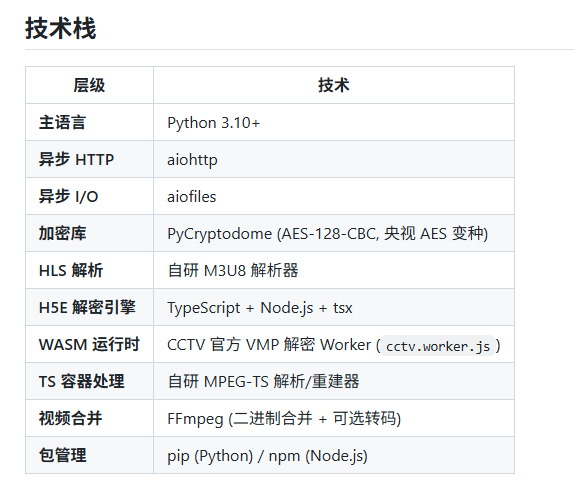Viewport: 574px width, 491px height.
Task: Select the 自研 MPEG-TS 解析/重建器 cell
Action: click(x=264, y=382)
